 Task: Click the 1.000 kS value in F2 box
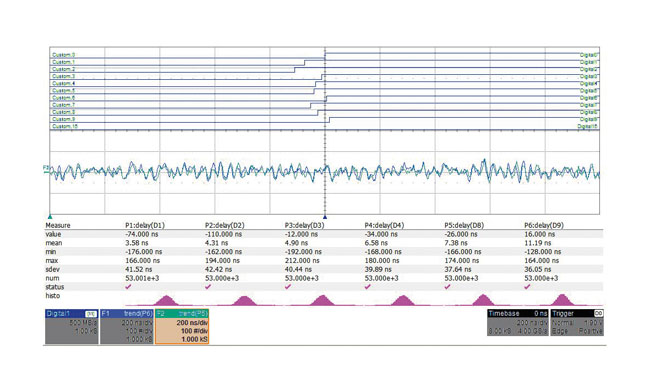pyautogui.click(x=194, y=339)
